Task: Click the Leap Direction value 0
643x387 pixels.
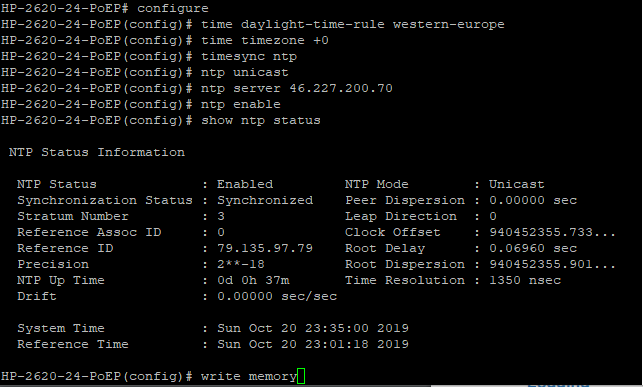Action: point(493,216)
